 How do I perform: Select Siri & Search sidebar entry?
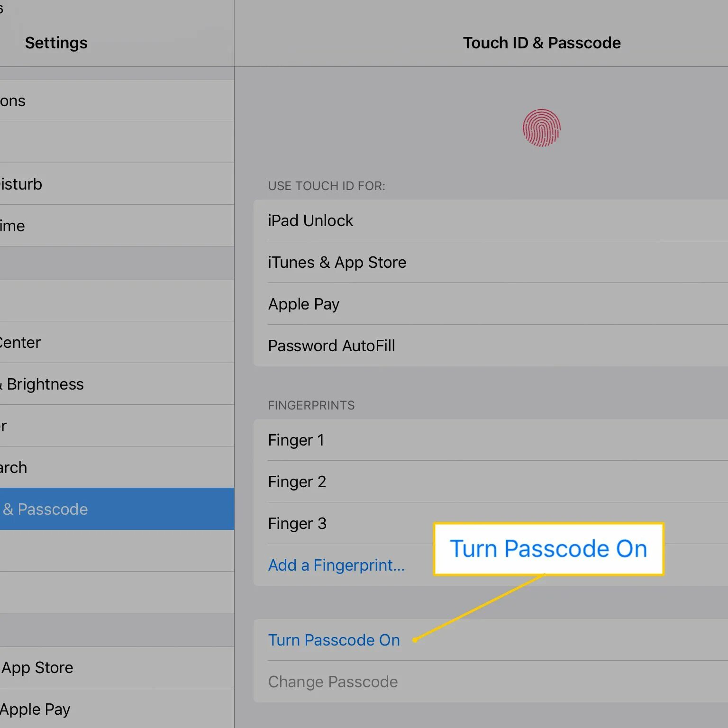(x=14, y=467)
